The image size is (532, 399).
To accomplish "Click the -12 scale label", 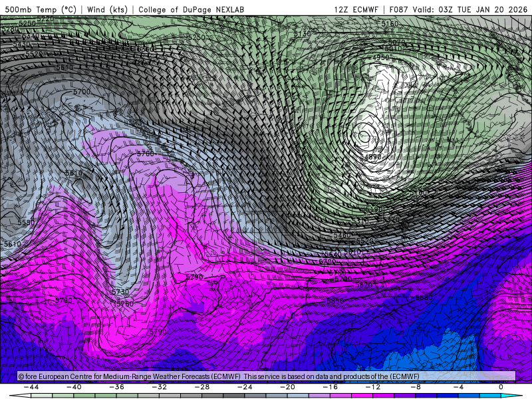I will point(373,387).
